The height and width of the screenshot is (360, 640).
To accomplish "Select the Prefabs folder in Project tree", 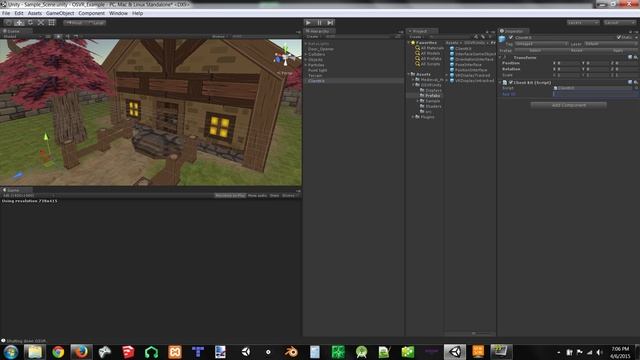I will (x=430, y=96).
